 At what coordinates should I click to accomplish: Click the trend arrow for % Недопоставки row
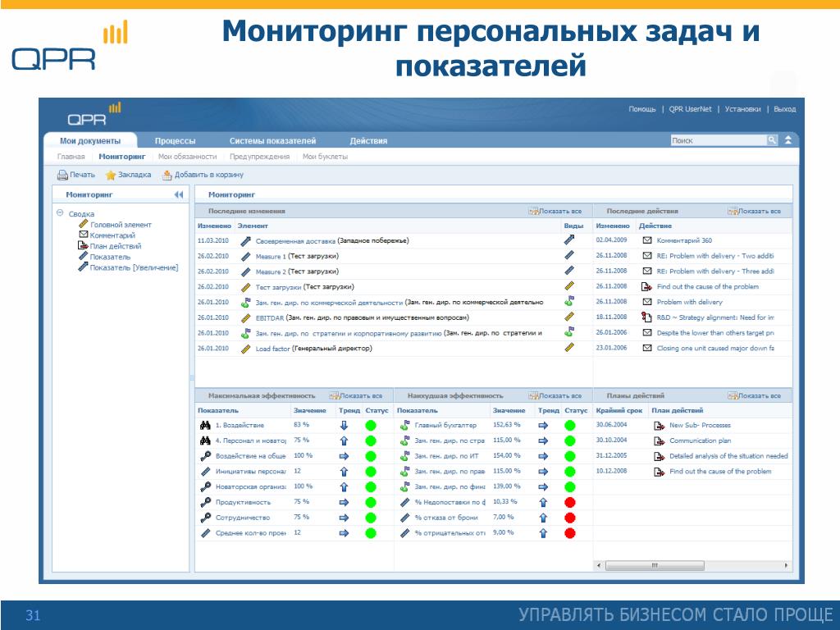click(543, 503)
